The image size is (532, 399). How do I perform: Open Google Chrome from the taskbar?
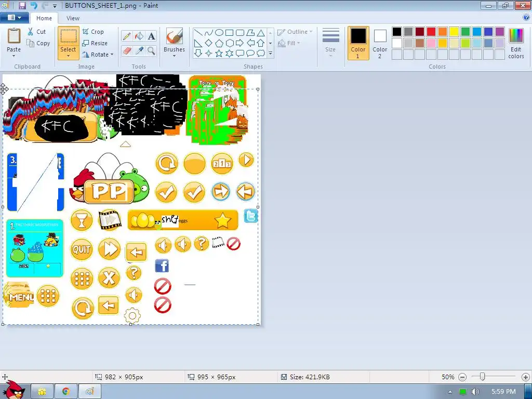click(x=65, y=391)
